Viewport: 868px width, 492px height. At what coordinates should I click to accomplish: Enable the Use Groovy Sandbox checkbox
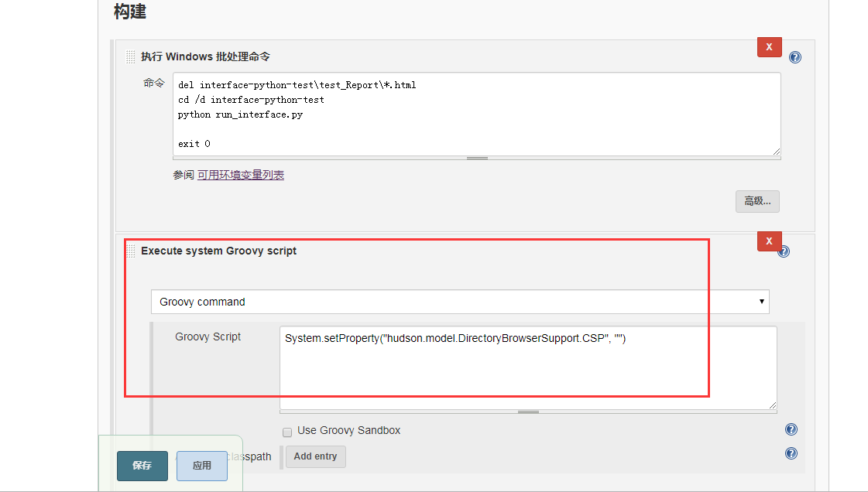[287, 432]
